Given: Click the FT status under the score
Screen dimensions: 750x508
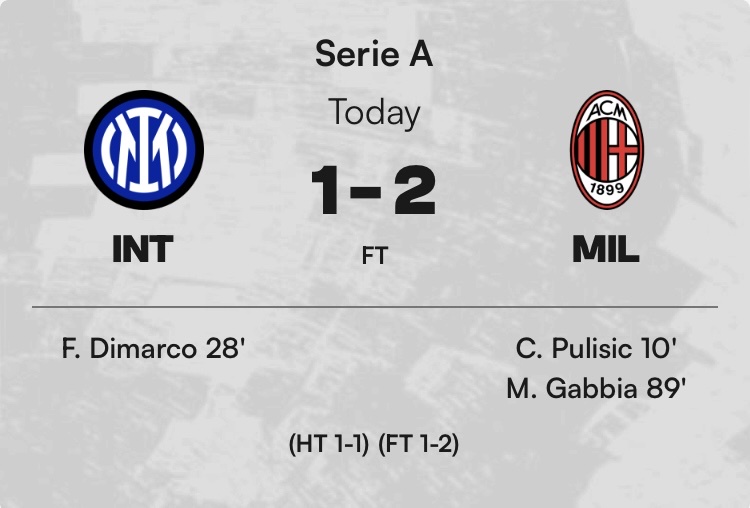Looking at the screenshot, I should point(374,256).
